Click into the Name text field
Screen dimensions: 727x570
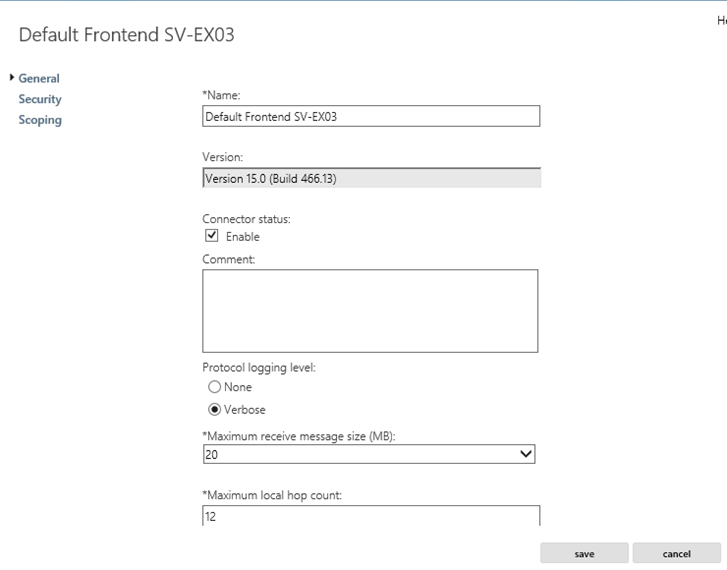click(x=371, y=116)
